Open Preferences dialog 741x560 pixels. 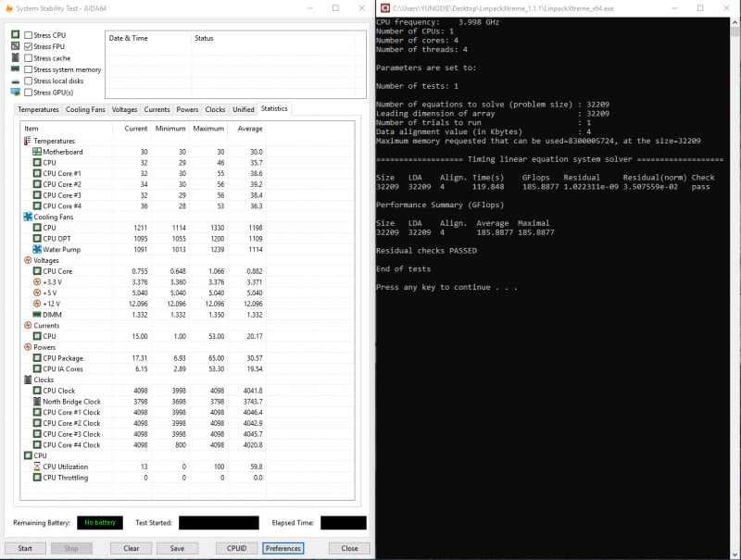click(283, 548)
